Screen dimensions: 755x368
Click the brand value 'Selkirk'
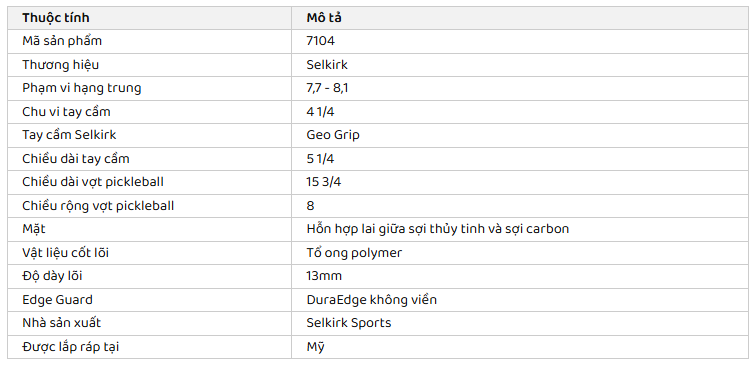327,65
